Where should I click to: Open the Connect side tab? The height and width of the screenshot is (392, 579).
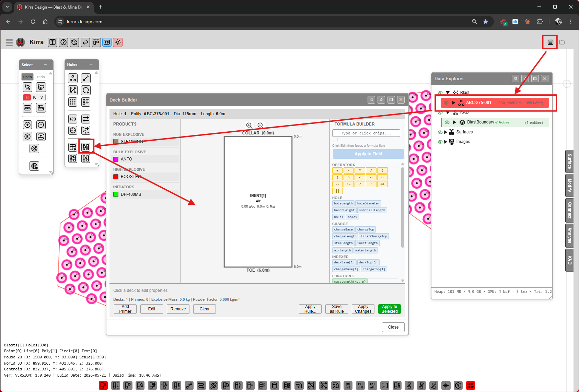(569, 210)
